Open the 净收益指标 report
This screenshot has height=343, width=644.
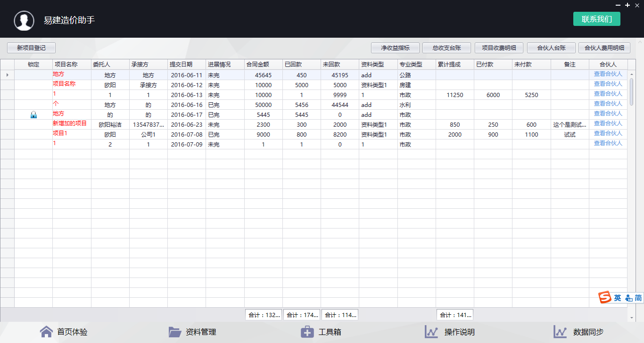395,48
